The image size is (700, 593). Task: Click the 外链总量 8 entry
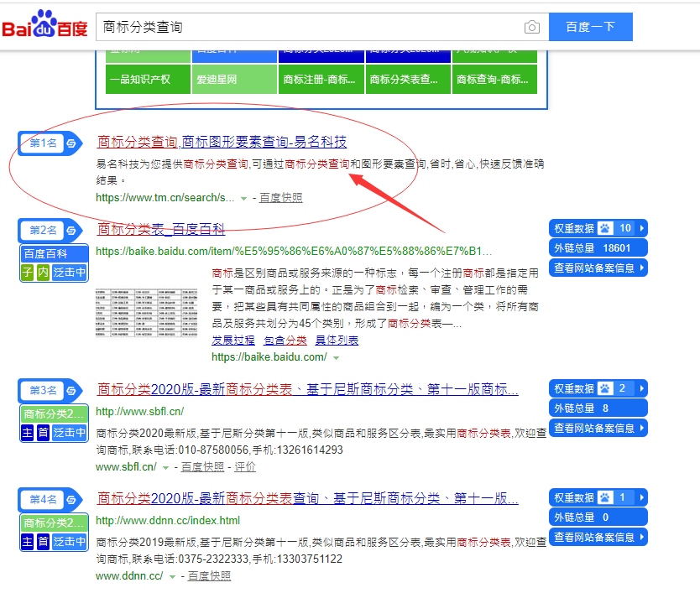click(x=598, y=408)
